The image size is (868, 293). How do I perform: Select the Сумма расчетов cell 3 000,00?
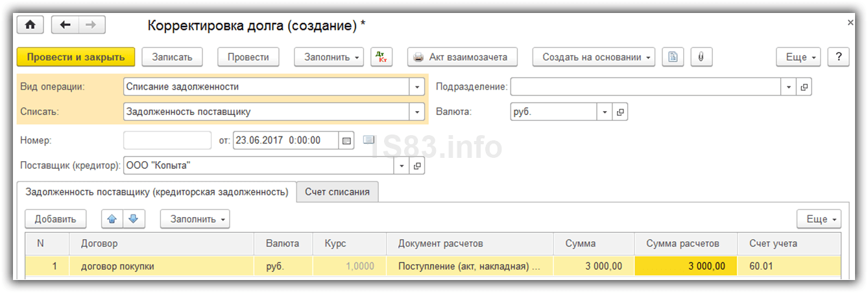click(686, 266)
